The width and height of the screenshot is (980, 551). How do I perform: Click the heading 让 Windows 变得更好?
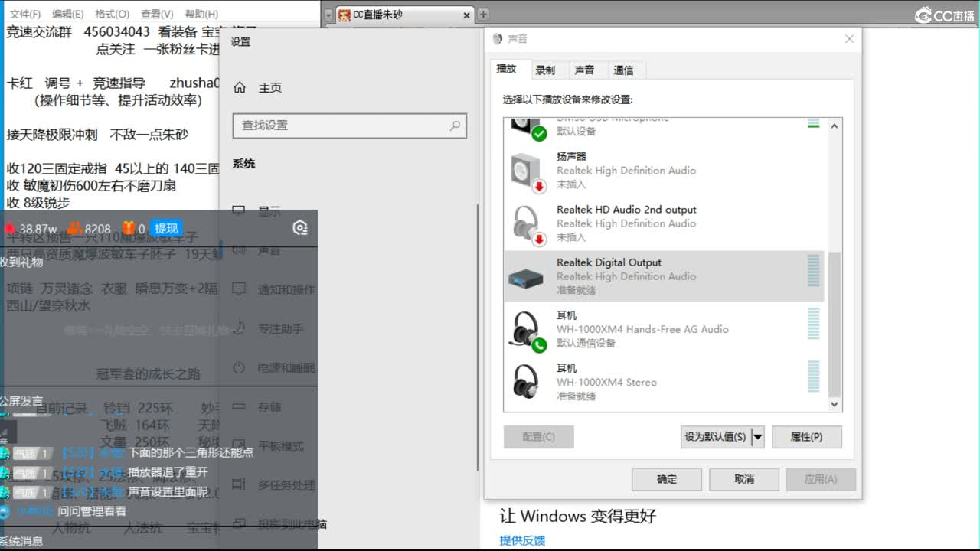(578, 517)
